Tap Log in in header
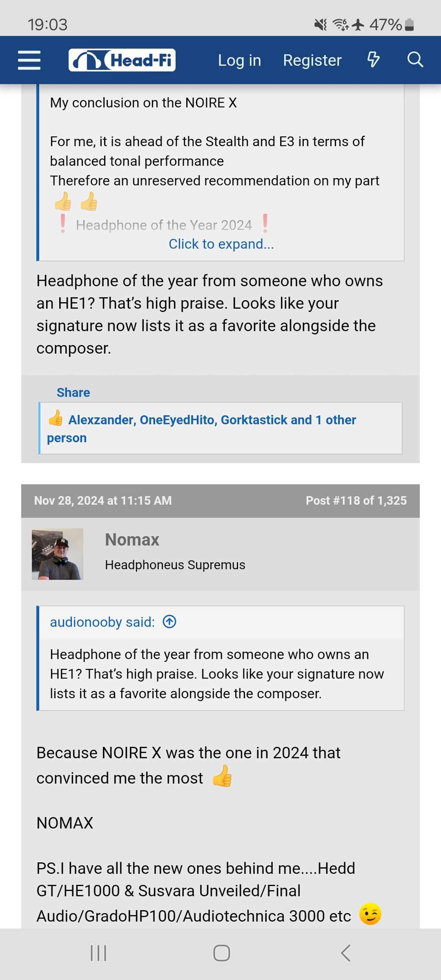Viewport: 441px width, 980px height. click(239, 60)
